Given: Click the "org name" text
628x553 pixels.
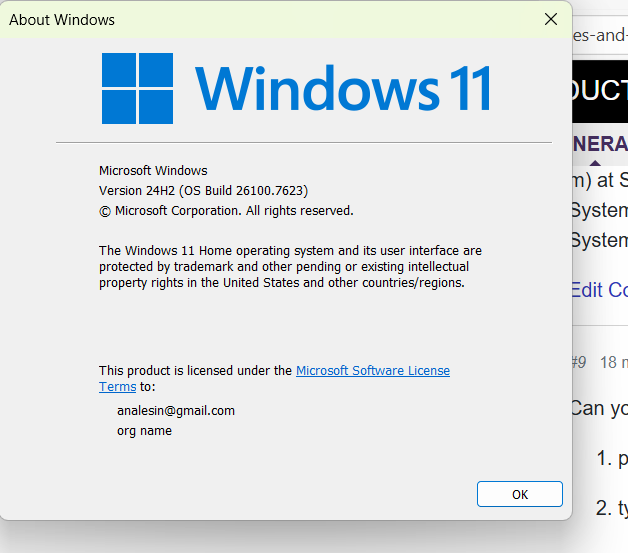Looking at the screenshot, I should (144, 431).
